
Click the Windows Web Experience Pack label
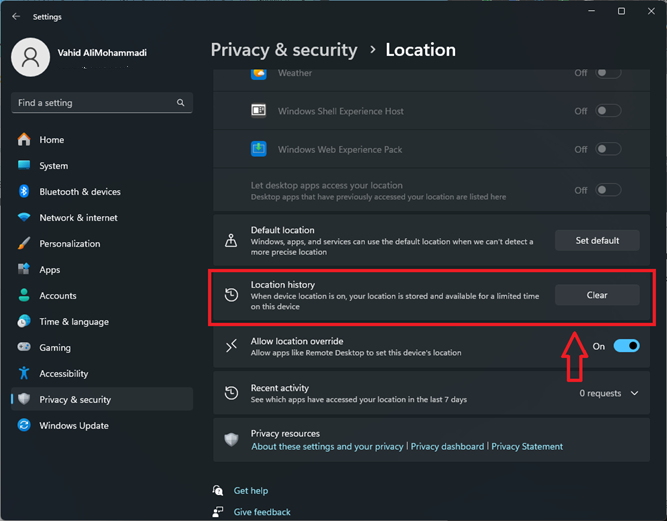click(x=340, y=149)
